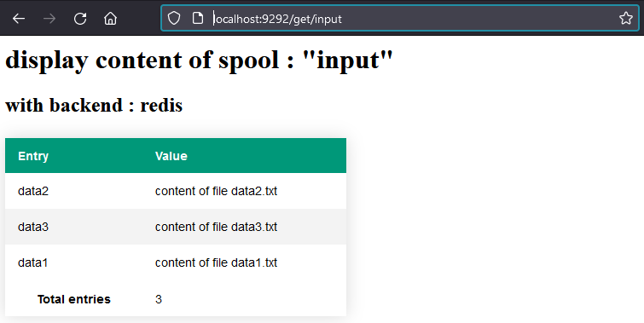644x323 pixels.
Task: Select the Entry column header
Action: 33,156
